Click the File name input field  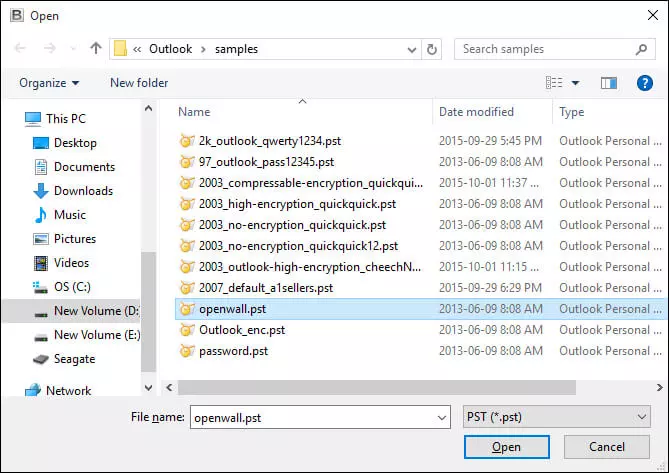[318, 417]
